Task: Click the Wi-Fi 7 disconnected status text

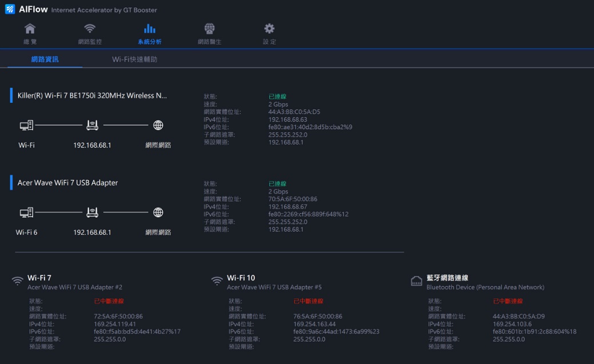Action: tap(109, 301)
